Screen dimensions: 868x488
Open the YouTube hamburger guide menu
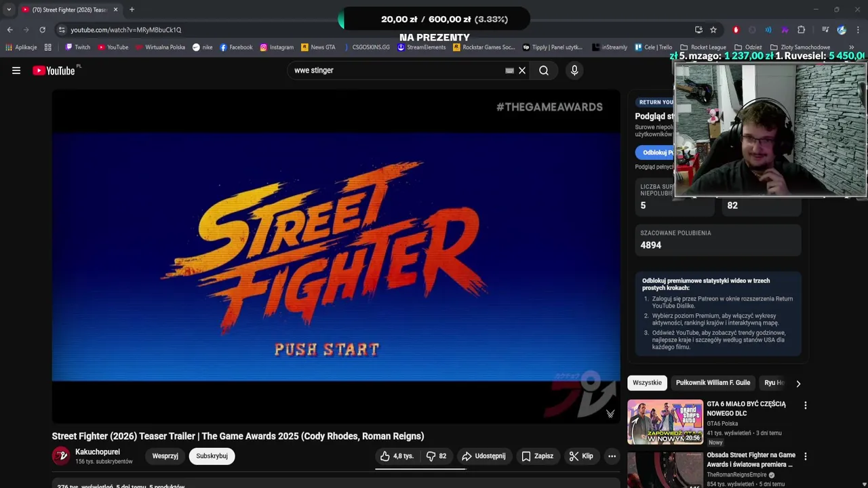pyautogui.click(x=16, y=70)
